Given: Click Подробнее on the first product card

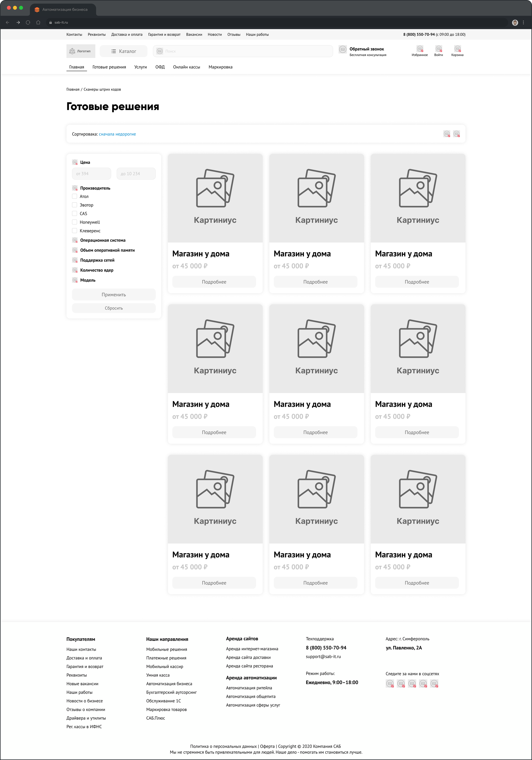Looking at the screenshot, I should (214, 282).
